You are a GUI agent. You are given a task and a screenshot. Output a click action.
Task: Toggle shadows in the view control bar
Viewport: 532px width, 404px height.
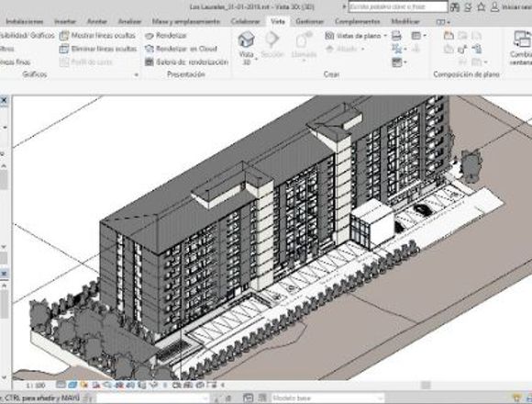[96, 385]
